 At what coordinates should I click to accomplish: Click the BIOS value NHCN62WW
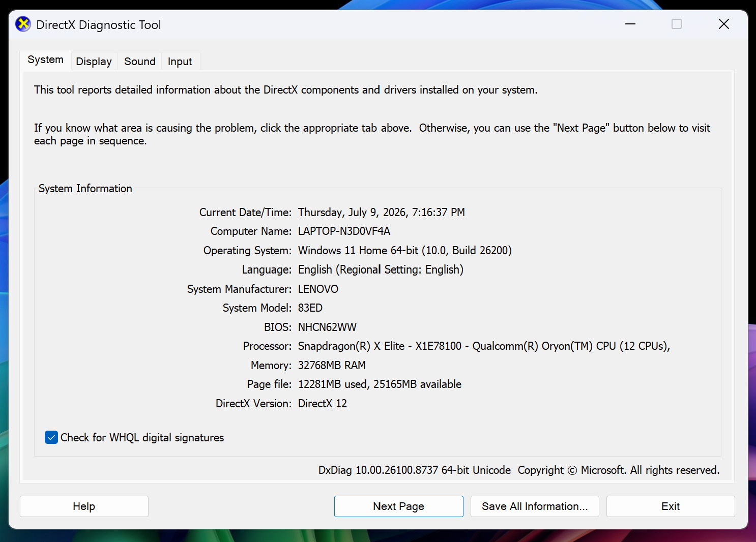pyautogui.click(x=327, y=327)
